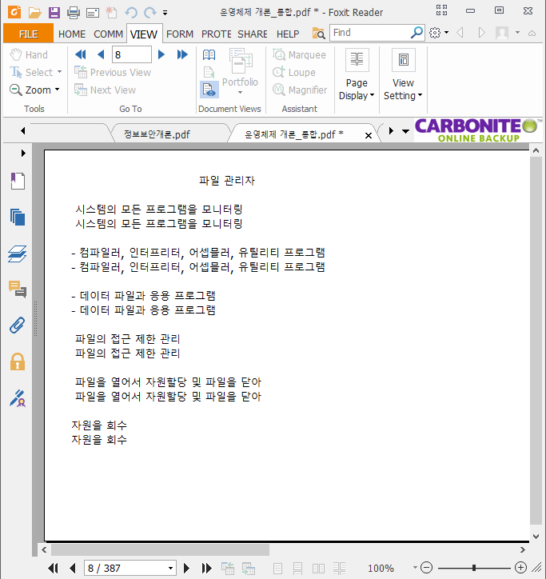Viewport: 546px width, 579px height.
Task: Click Next View button
Action: tap(105, 90)
